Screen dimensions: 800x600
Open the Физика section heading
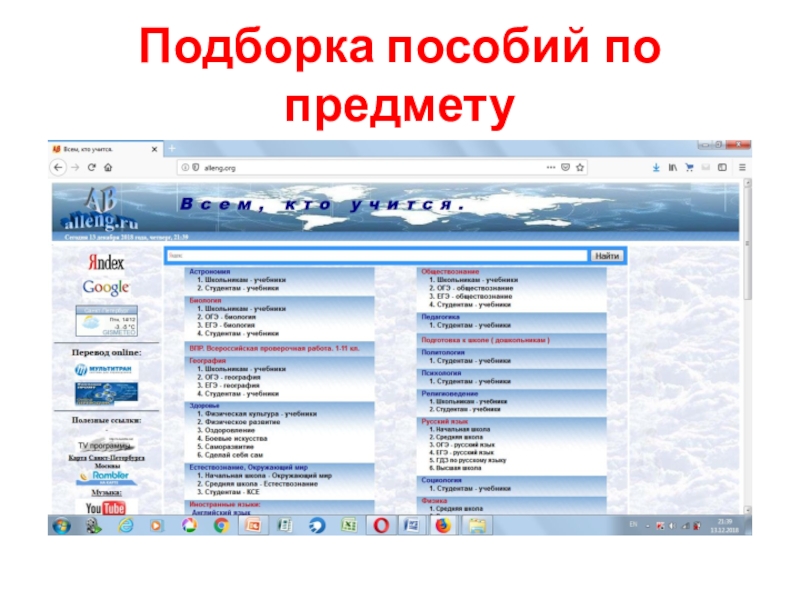coord(434,501)
